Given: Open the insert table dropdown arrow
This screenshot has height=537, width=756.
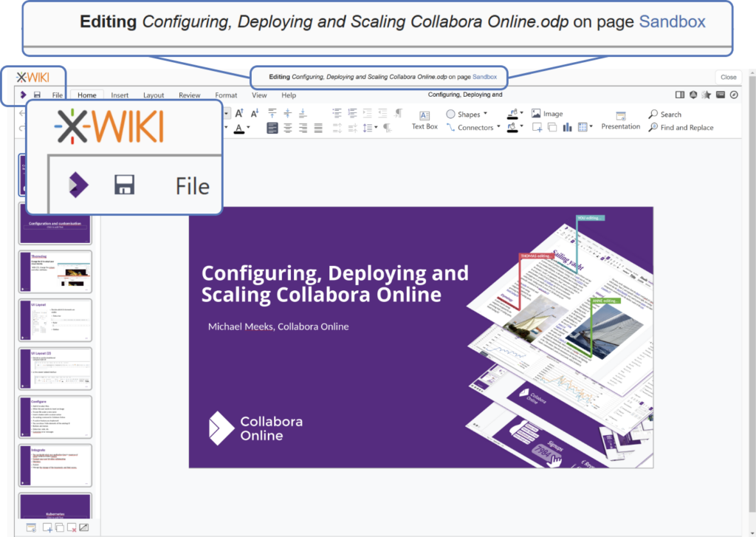Looking at the screenshot, I should pos(591,128).
